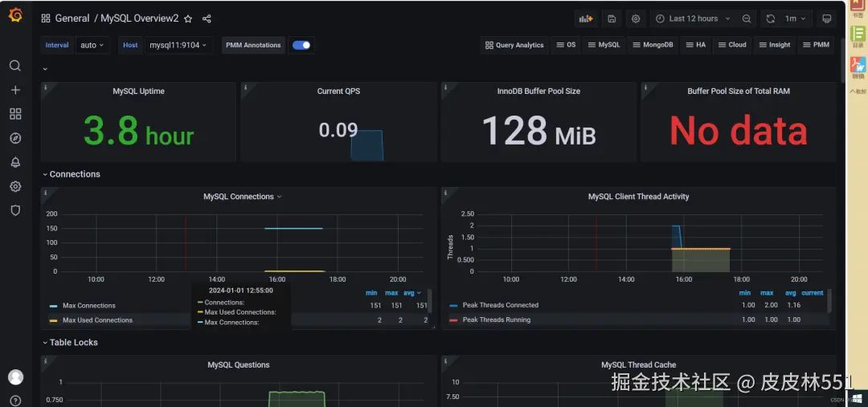Show info for Buffer Pool Size of Total RAM
Image resolution: width=868 pixels, height=407 pixels.
point(645,88)
